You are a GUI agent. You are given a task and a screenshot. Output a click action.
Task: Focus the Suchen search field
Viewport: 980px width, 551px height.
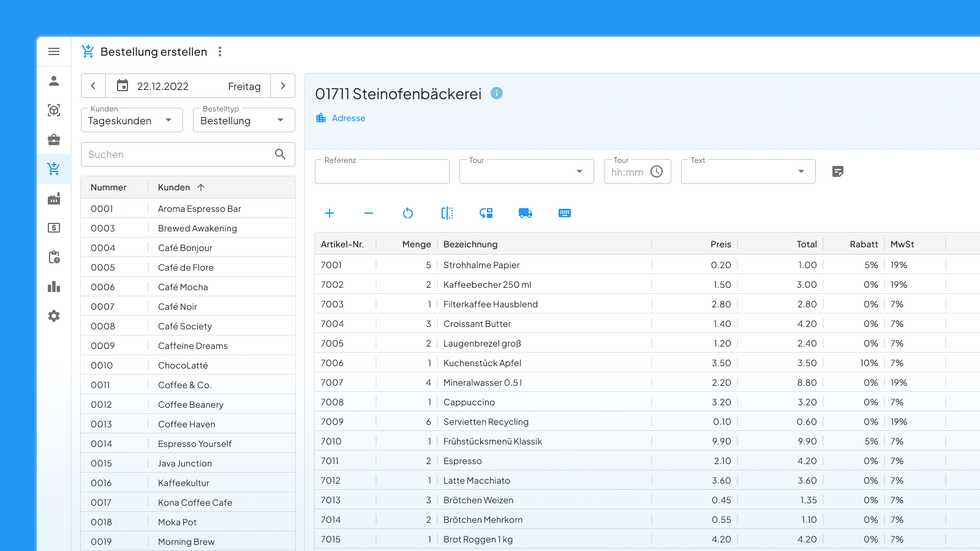pos(188,154)
